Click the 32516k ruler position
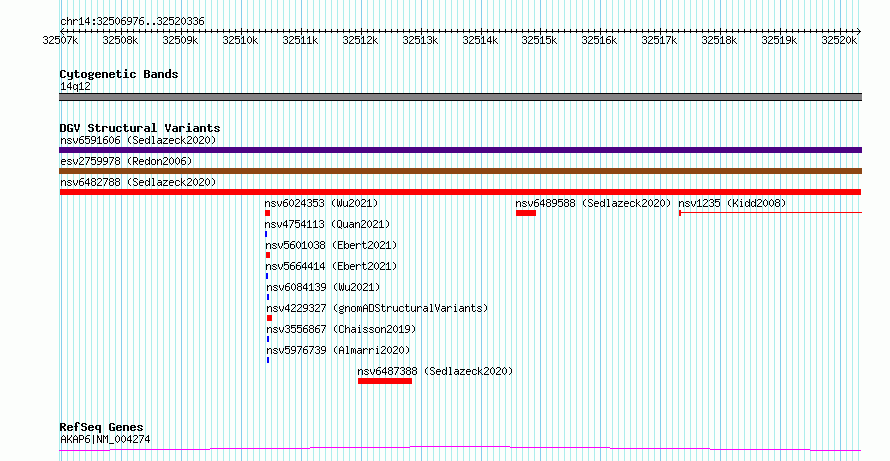The height and width of the screenshot is (461, 890). coord(599,40)
